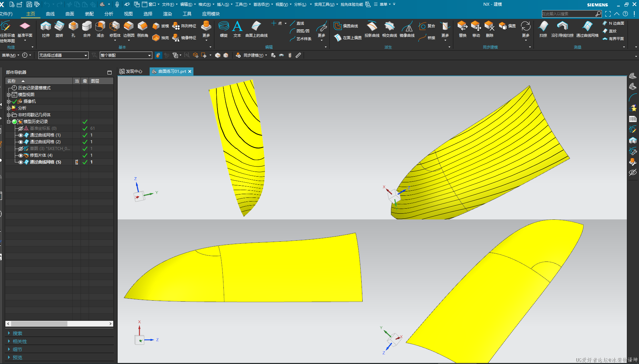639x364 pixels.
Task: Close the 曲面练习01.prt tab
Action: coord(190,71)
